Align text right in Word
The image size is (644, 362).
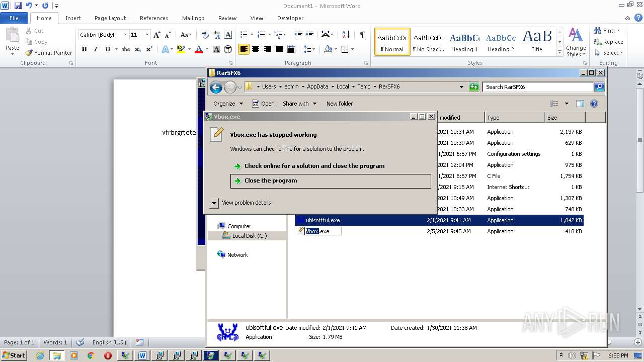268,49
